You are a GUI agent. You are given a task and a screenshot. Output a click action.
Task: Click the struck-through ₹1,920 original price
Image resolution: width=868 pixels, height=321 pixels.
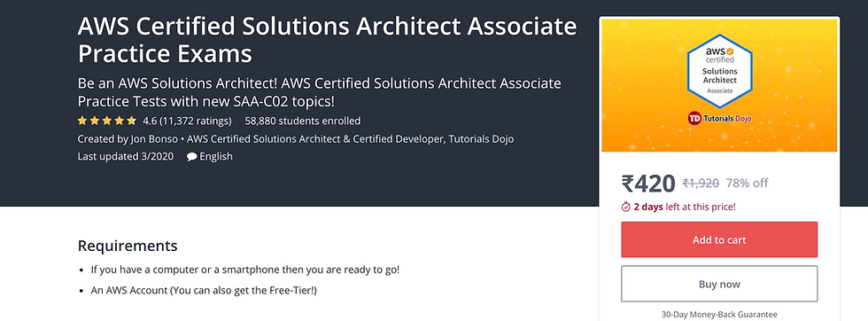(x=701, y=184)
